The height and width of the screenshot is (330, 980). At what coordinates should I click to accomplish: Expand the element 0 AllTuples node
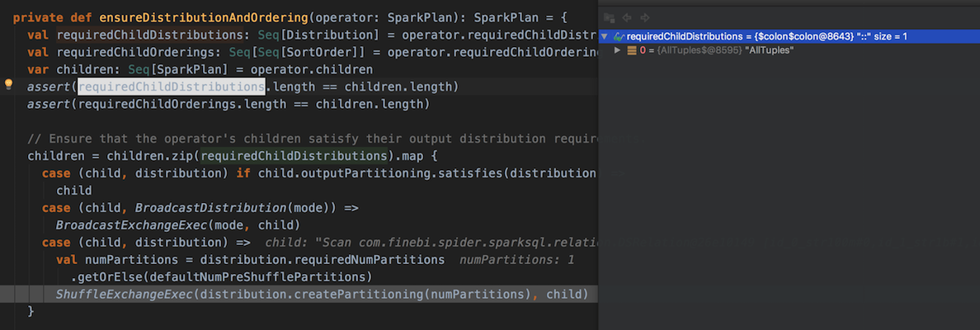618,51
